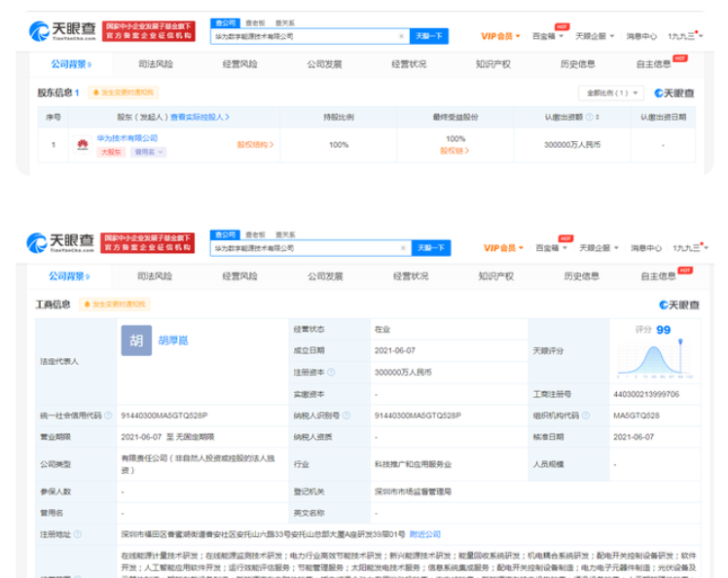Click bell icon in 工商信息 change notification
This screenshot has width=728, height=578.
tap(87, 305)
